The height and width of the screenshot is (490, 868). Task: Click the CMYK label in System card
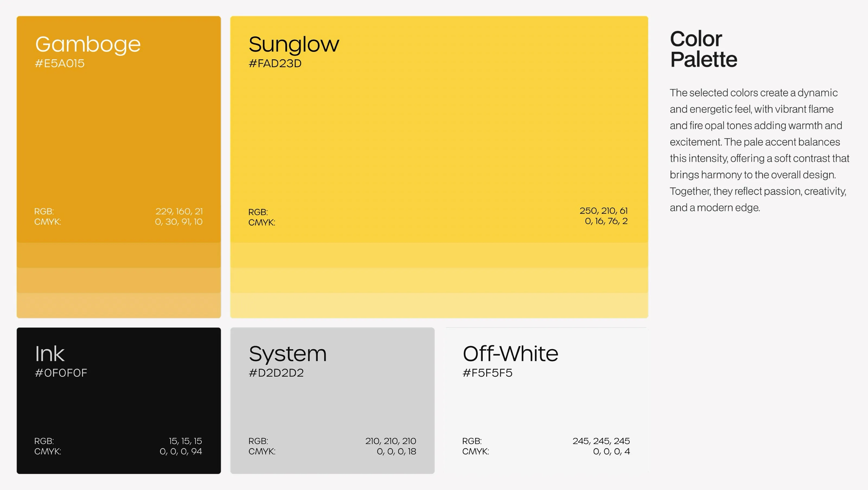(x=262, y=451)
